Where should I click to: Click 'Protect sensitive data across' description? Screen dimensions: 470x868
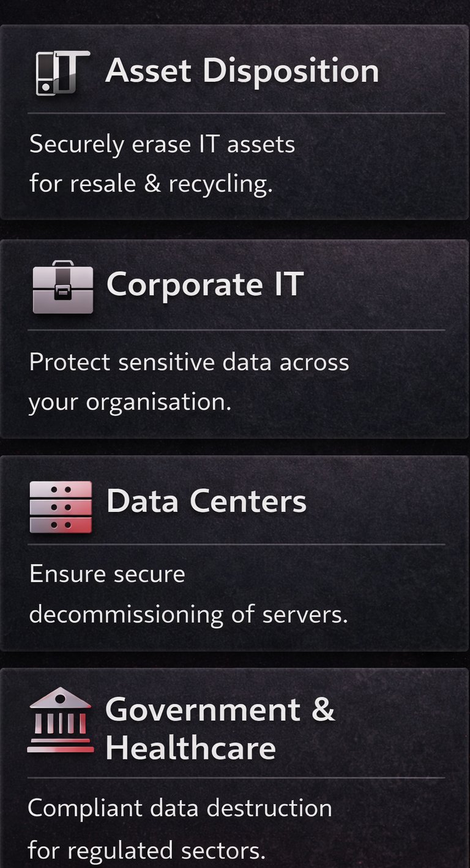189,362
